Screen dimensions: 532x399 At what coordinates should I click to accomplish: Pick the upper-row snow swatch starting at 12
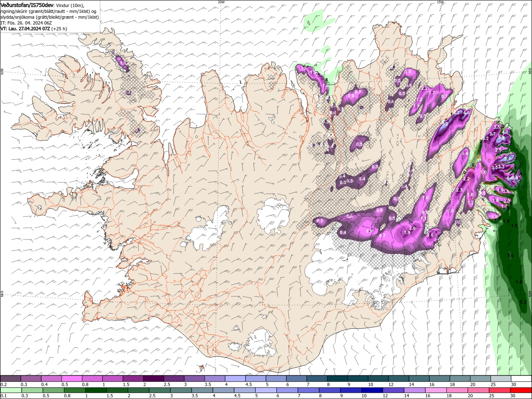(x=398, y=379)
